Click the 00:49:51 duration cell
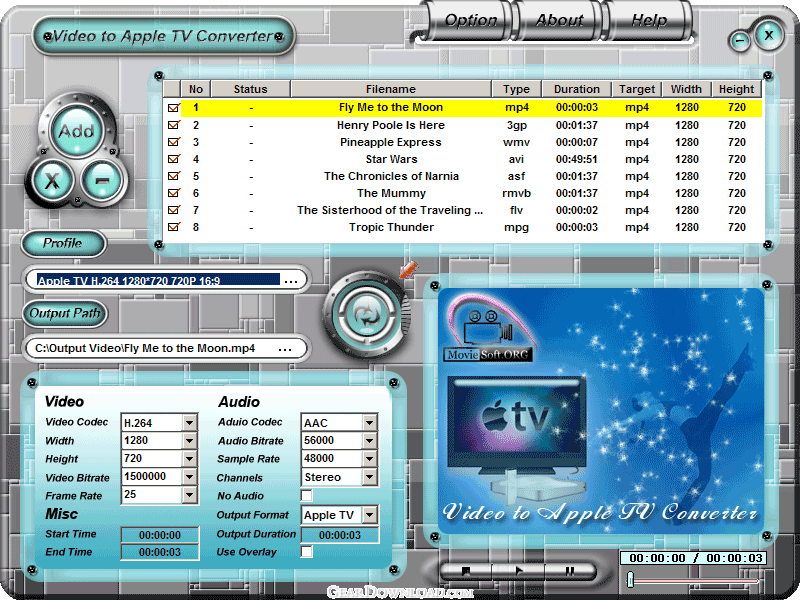The width and height of the screenshot is (800, 600). pos(577,159)
